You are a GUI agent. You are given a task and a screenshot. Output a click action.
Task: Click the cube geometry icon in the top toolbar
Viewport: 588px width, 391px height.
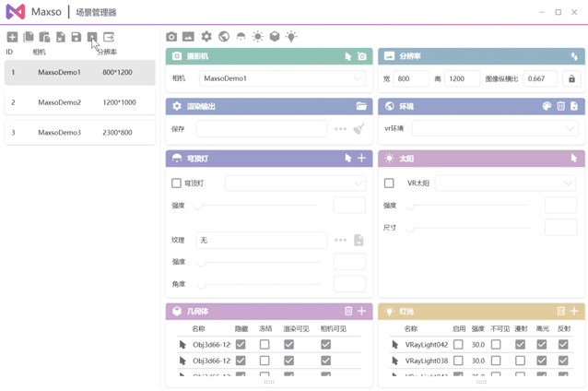click(275, 36)
